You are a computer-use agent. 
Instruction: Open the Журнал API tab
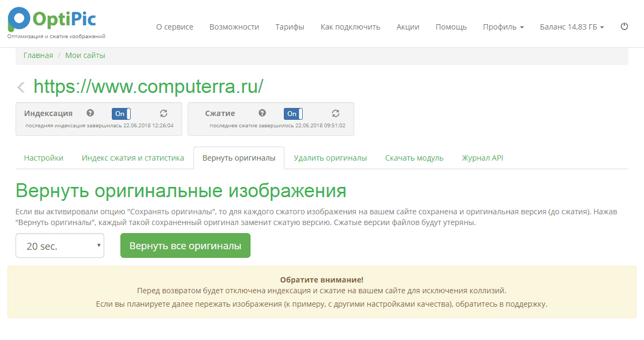482,158
